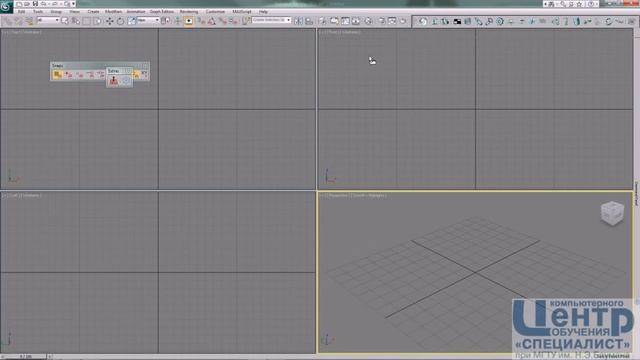Open the Help menu
The width and height of the screenshot is (640, 360).
point(263,11)
